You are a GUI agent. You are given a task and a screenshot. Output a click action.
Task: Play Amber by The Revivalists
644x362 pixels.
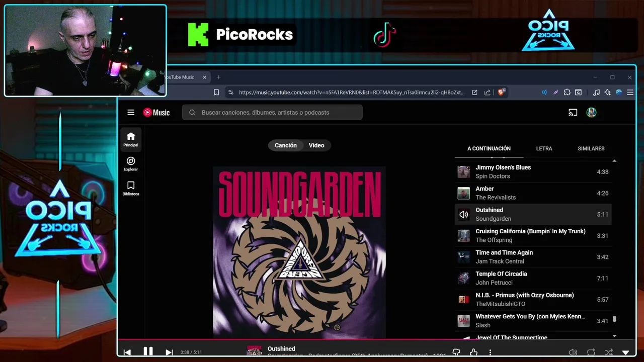533,193
